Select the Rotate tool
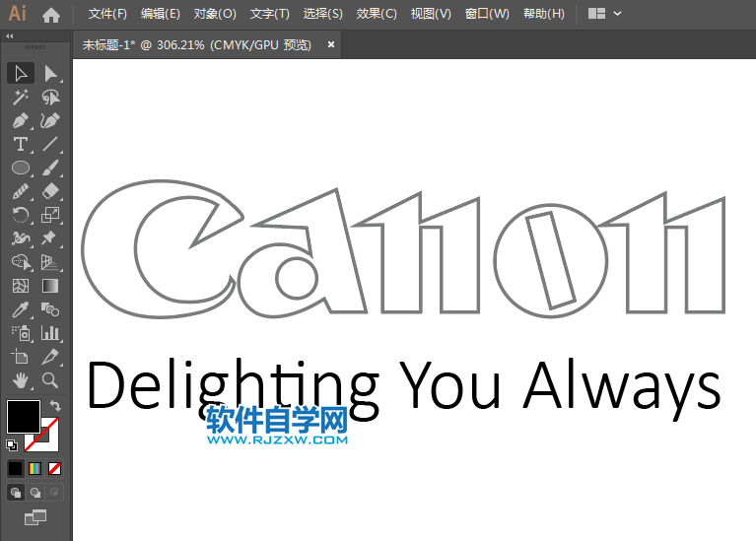 tap(21, 215)
